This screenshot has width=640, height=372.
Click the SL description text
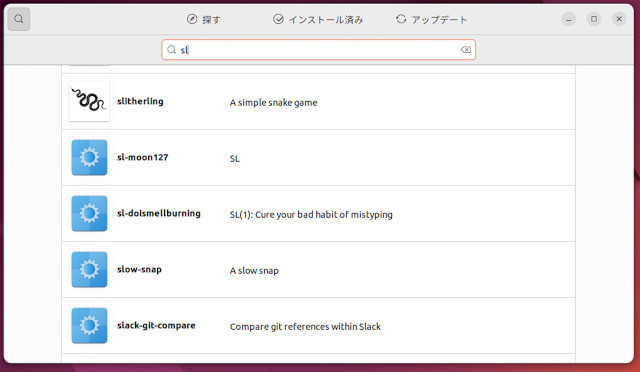[x=235, y=158]
